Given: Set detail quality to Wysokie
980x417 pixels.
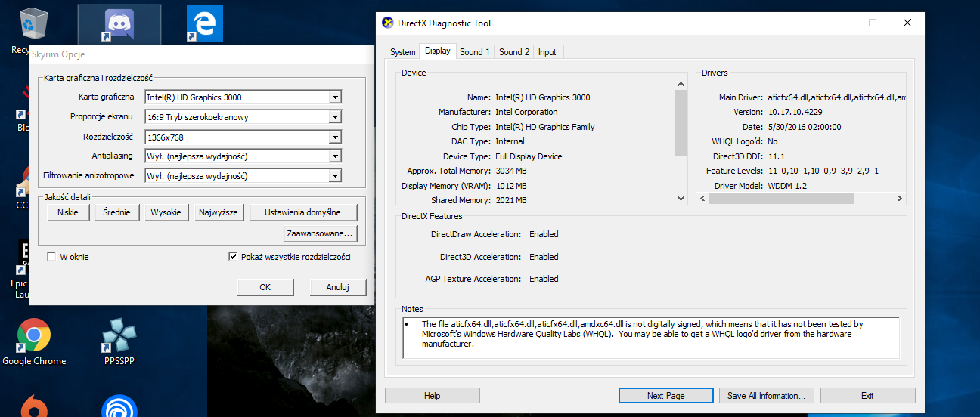Looking at the screenshot, I should click(x=166, y=212).
